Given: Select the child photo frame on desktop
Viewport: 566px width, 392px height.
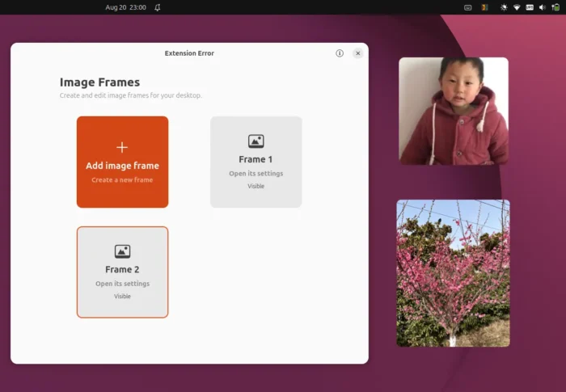Looking at the screenshot, I should 454,112.
